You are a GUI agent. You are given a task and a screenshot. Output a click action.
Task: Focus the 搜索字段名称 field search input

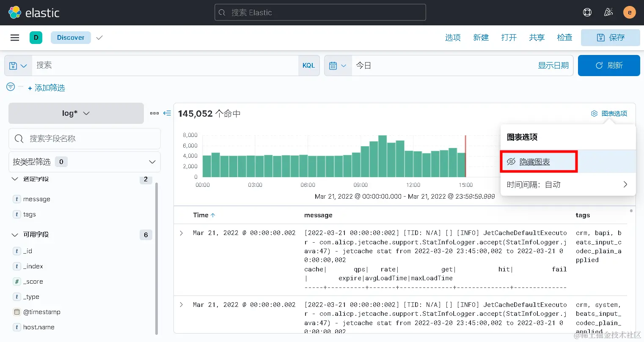(85, 139)
